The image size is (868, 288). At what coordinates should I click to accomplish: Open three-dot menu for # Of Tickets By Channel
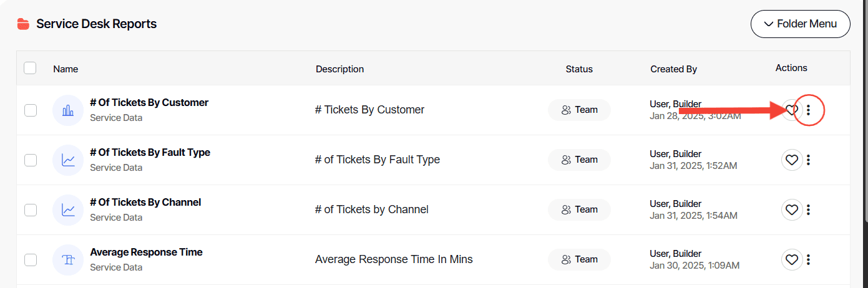808,210
